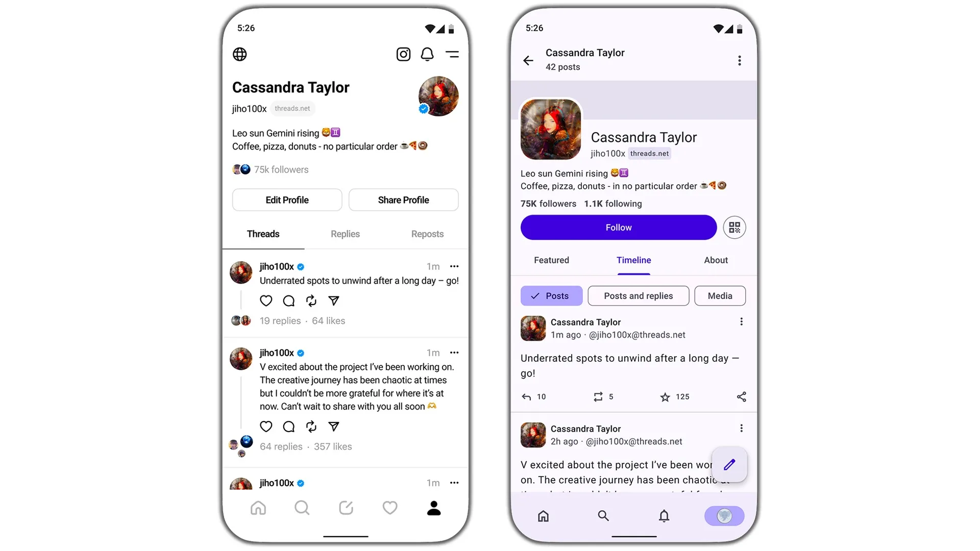Image resolution: width=980 pixels, height=551 pixels.
Task: Toggle the Posts filter chip on right screen
Action: [551, 295]
